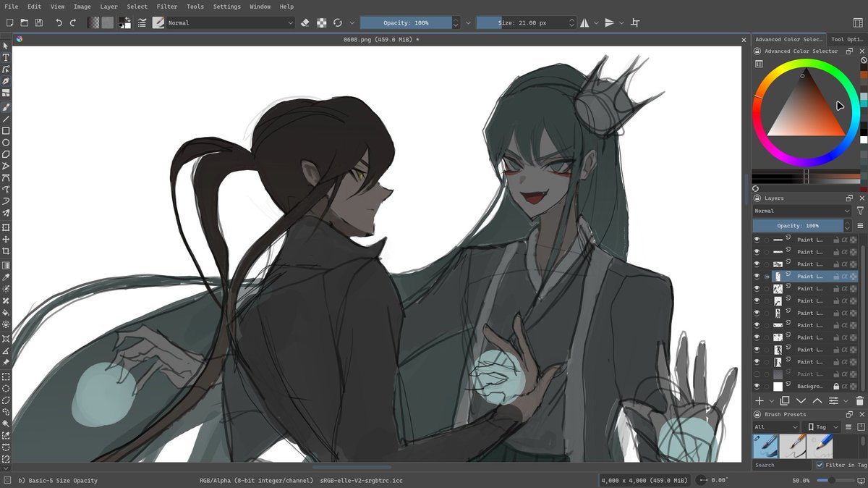Screen dimensions: 868x488
Task: Select the Ellipse shape tool
Action: [6, 143]
